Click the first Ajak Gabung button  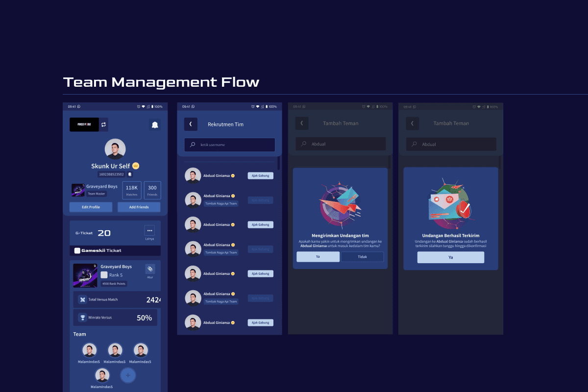point(260,175)
